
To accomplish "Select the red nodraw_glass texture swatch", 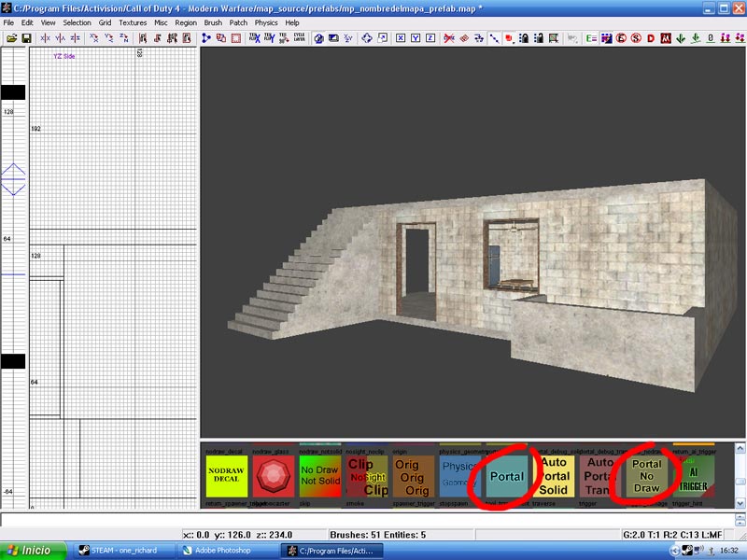I will (274, 476).
